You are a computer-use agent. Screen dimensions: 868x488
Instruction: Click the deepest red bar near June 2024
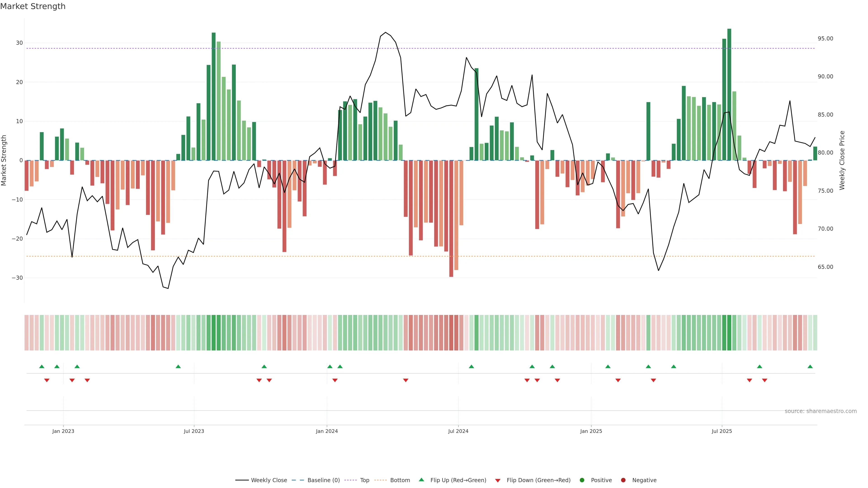click(x=451, y=219)
